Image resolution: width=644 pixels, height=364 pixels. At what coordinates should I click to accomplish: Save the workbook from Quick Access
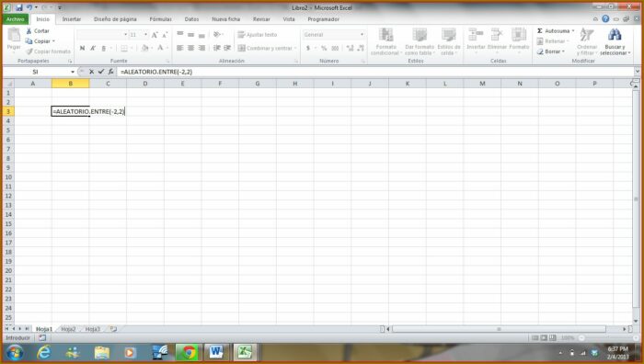coord(19,7)
